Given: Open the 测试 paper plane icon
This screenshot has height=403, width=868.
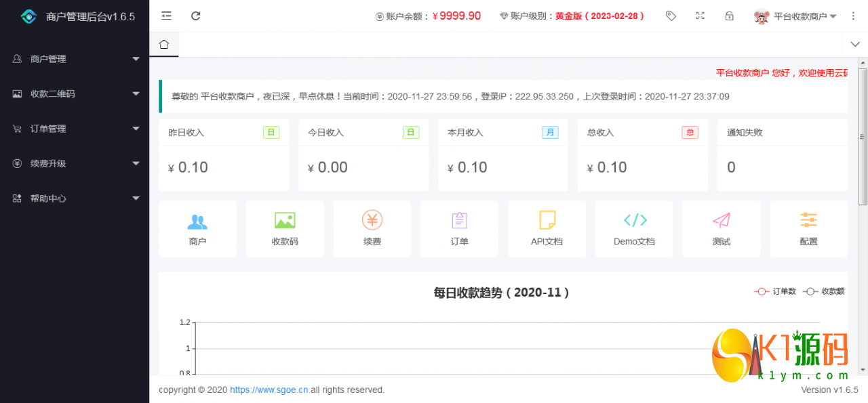Looking at the screenshot, I should (722, 220).
